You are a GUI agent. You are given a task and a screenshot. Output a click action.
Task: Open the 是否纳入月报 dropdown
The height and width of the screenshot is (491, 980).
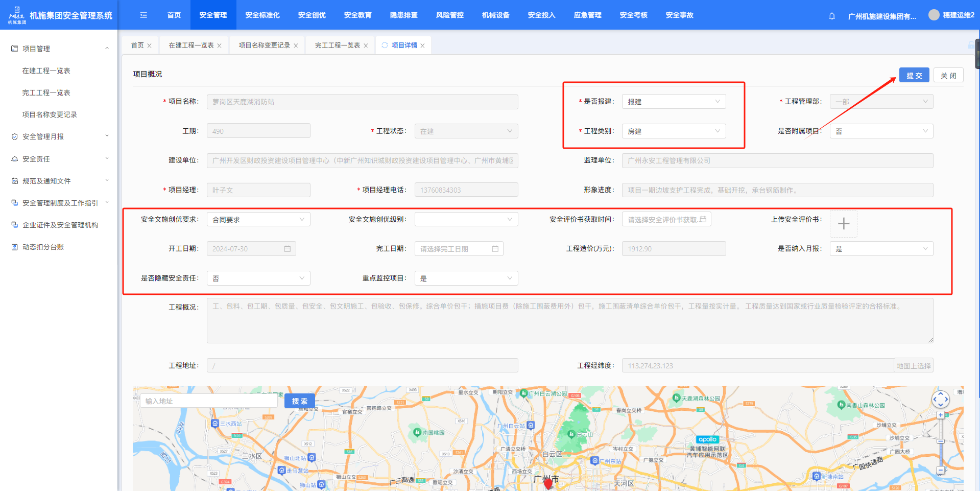(881, 249)
